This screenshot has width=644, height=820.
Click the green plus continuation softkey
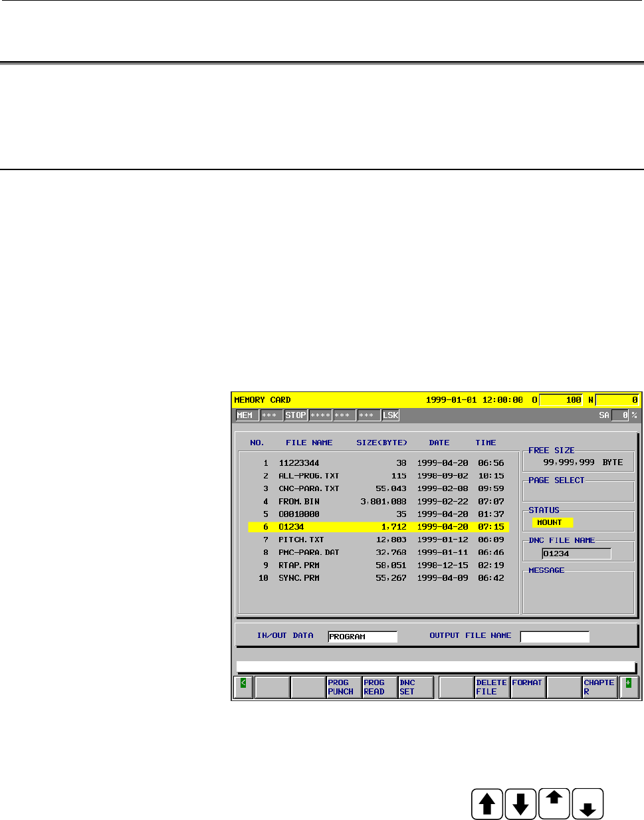point(629,687)
